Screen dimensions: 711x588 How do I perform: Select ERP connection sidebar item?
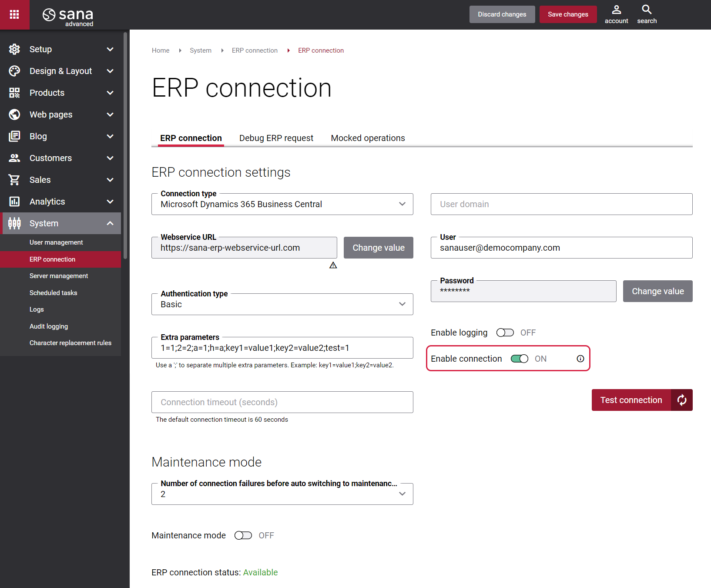click(60, 259)
